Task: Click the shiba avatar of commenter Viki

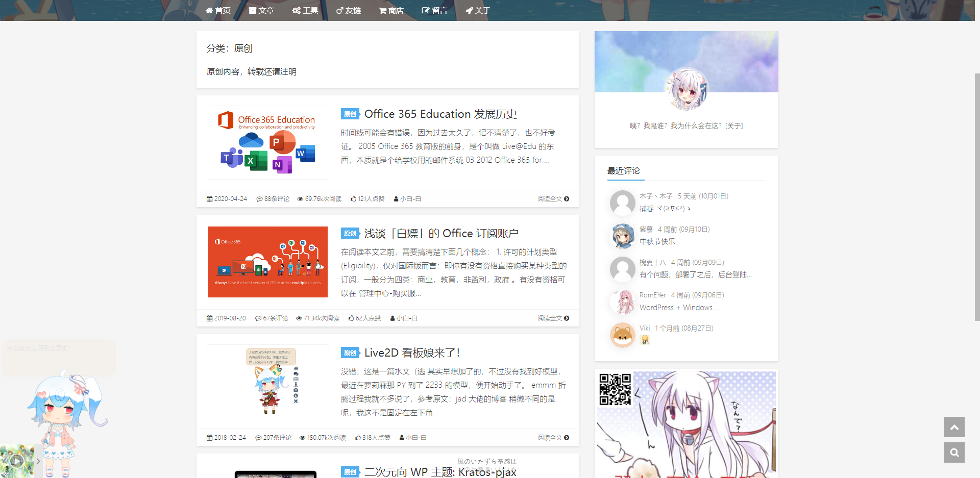Action: pyautogui.click(x=623, y=335)
